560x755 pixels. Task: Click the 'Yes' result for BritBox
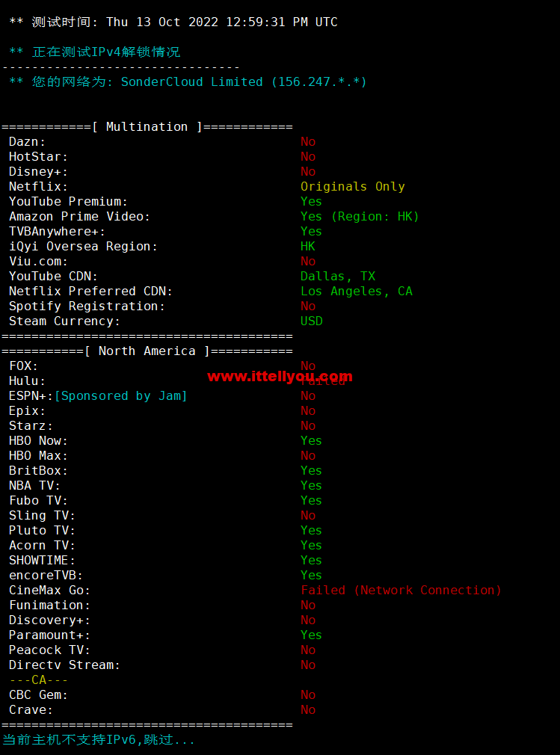312,470
